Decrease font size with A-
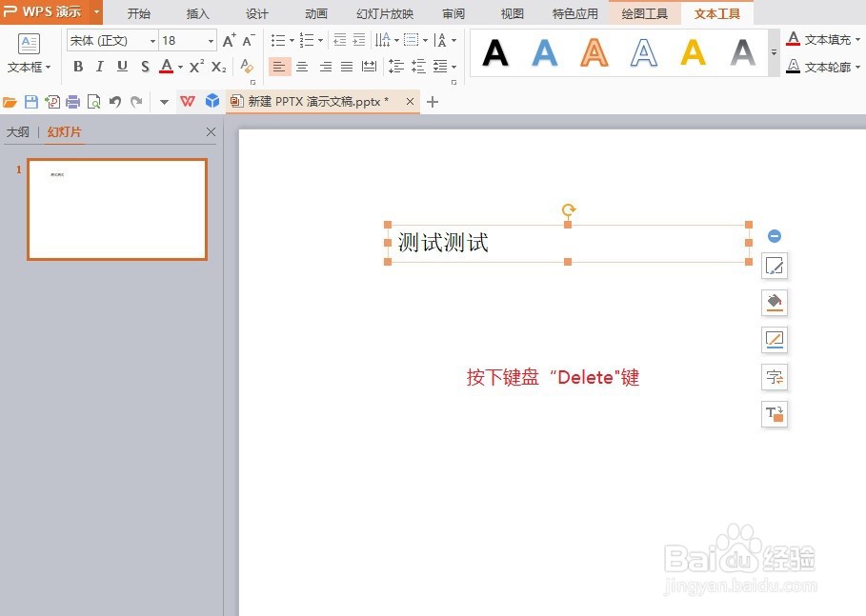This screenshot has width=866, height=616. point(249,40)
